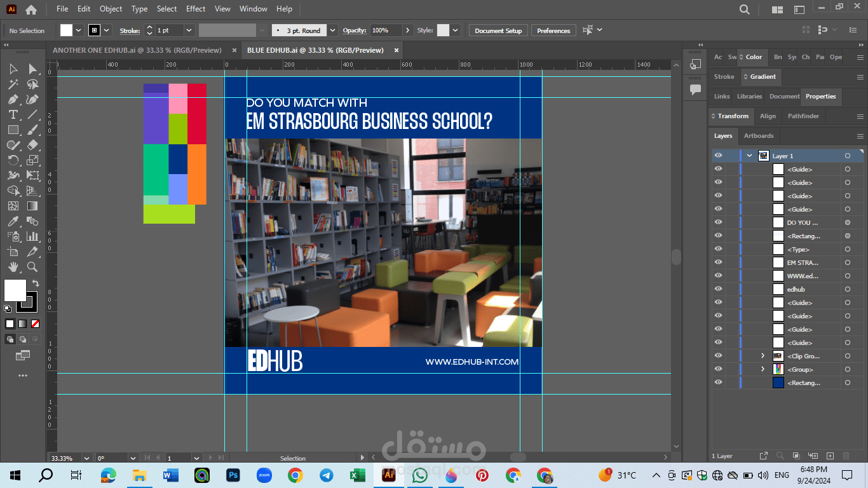This screenshot has height=488, width=868.
Task: Toggle visibility of Layer 1
Action: 718,156
